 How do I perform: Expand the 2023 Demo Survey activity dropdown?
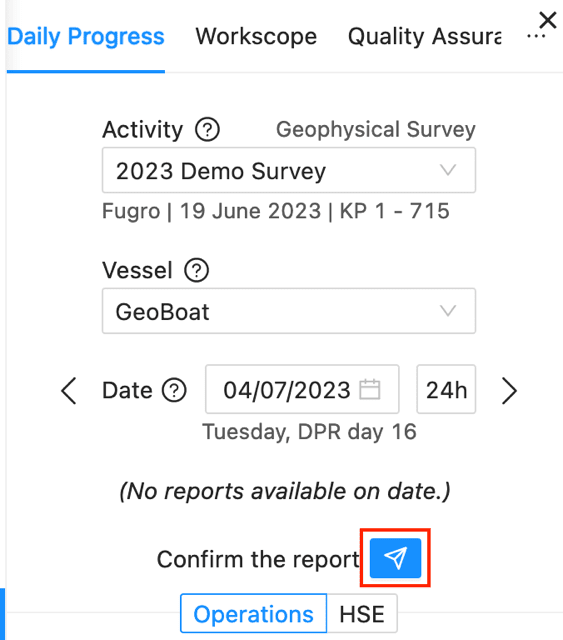coord(289,170)
